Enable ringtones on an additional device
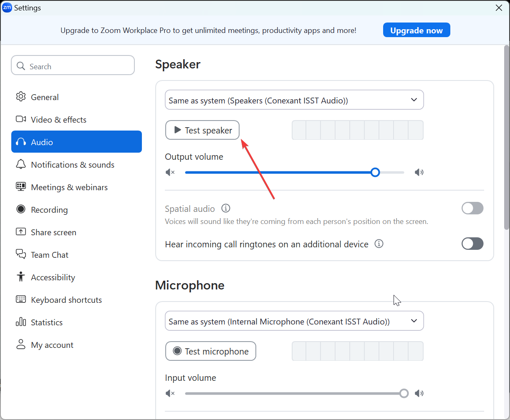 click(x=472, y=244)
